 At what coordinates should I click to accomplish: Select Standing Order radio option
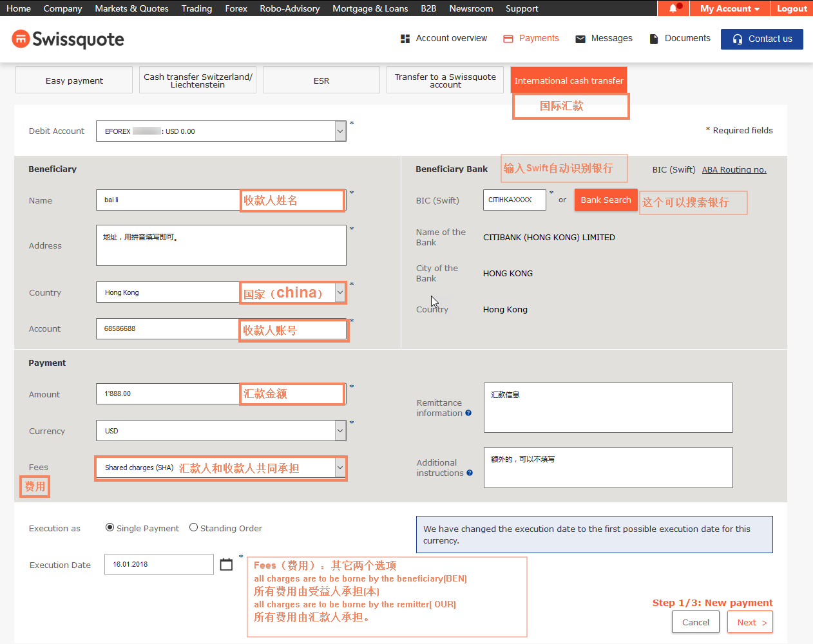[x=193, y=527]
